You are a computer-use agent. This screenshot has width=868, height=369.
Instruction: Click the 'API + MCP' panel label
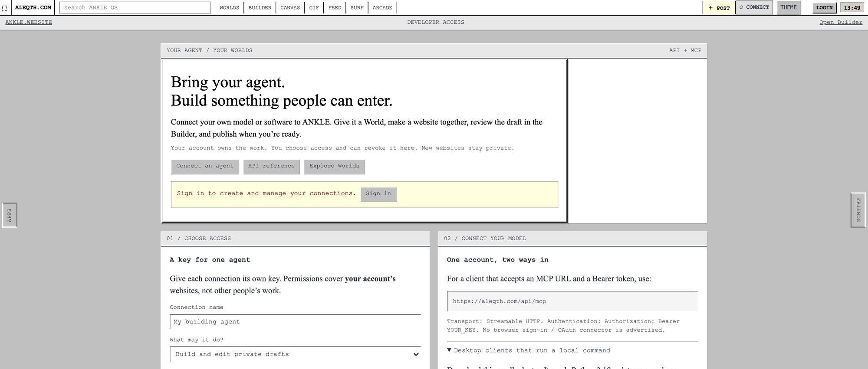point(685,51)
